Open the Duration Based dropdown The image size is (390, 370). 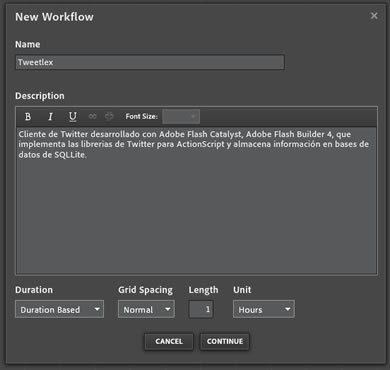(59, 309)
